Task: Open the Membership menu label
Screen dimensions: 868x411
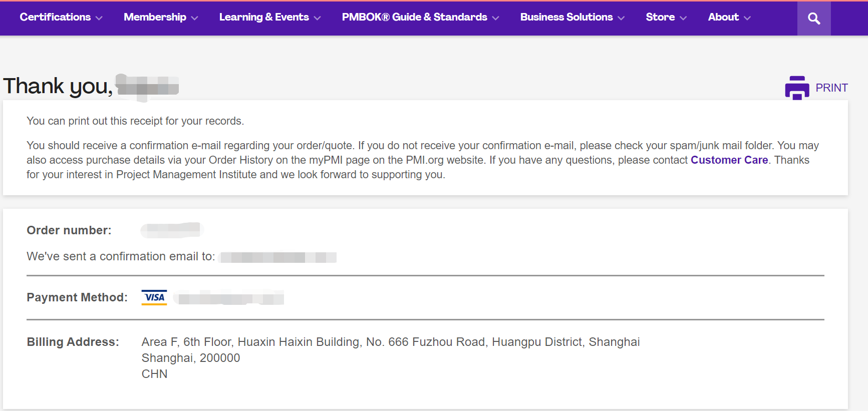Action: (x=155, y=17)
